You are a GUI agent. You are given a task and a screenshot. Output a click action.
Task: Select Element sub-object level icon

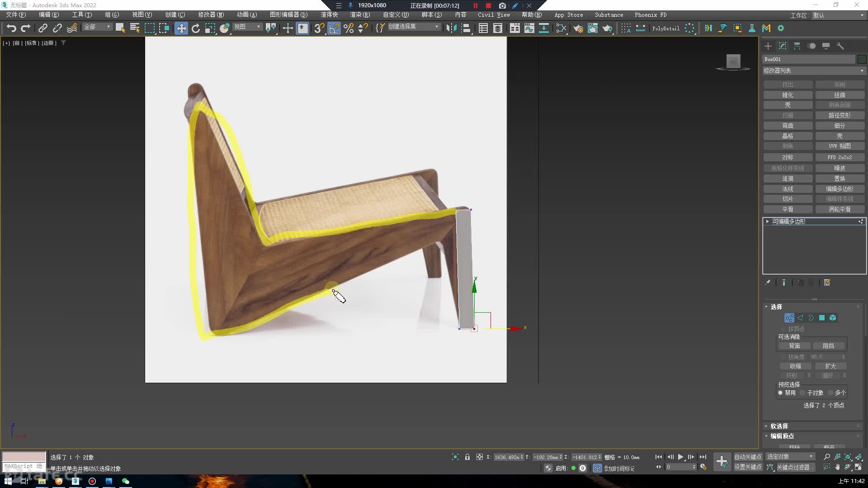(x=833, y=318)
